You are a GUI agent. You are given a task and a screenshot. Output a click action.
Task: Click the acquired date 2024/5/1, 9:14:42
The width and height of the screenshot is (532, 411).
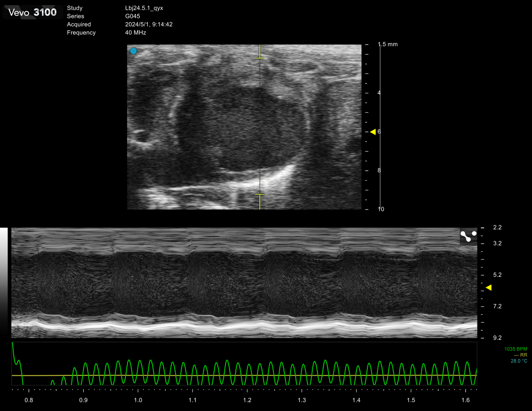(149, 24)
